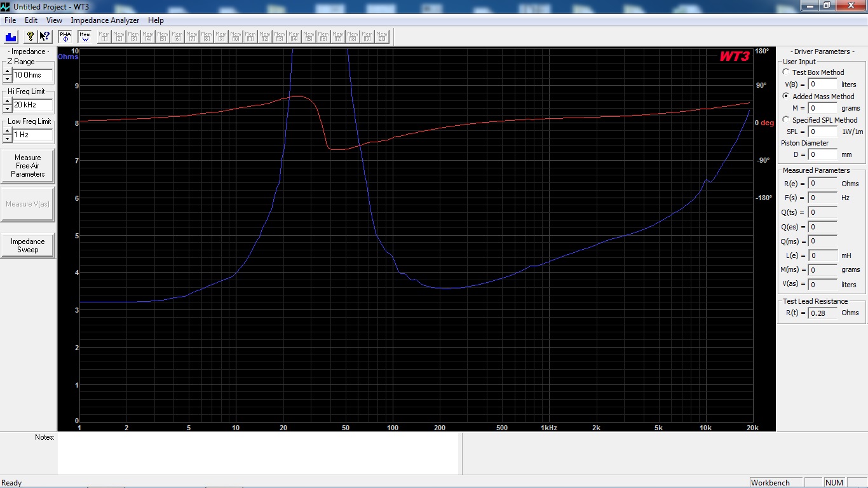Start an Impedance Sweep

28,245
